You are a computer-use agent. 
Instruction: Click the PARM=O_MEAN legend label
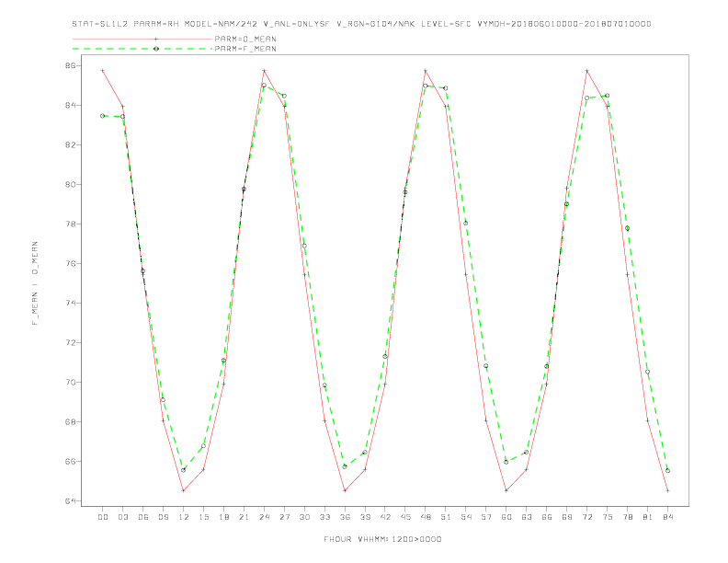[245, 39]
